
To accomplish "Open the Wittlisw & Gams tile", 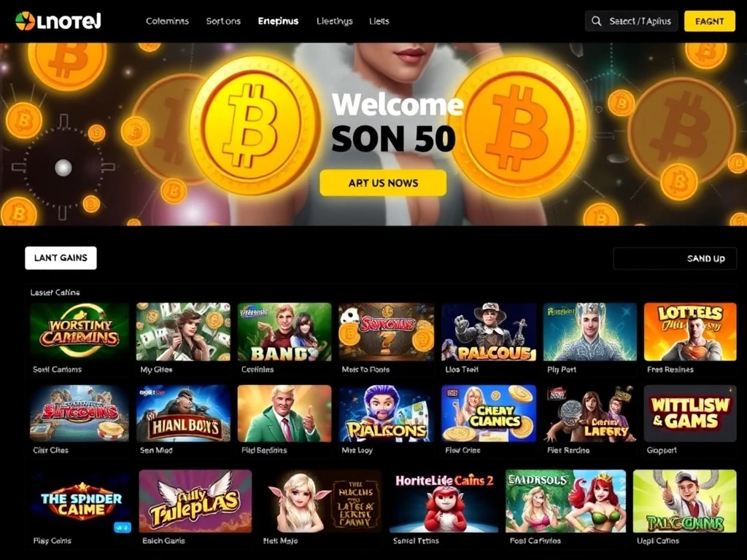I will click(x=690, y=413).
